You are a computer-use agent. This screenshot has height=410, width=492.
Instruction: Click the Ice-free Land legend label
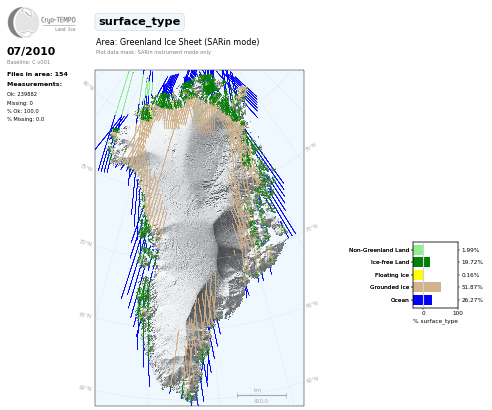click(390, 262)
